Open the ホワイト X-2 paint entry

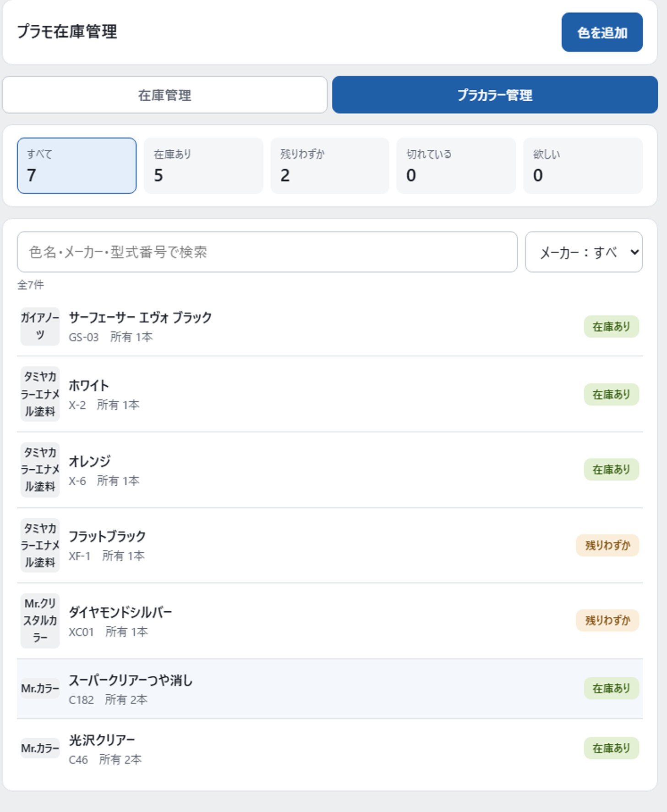pos(330,394)
